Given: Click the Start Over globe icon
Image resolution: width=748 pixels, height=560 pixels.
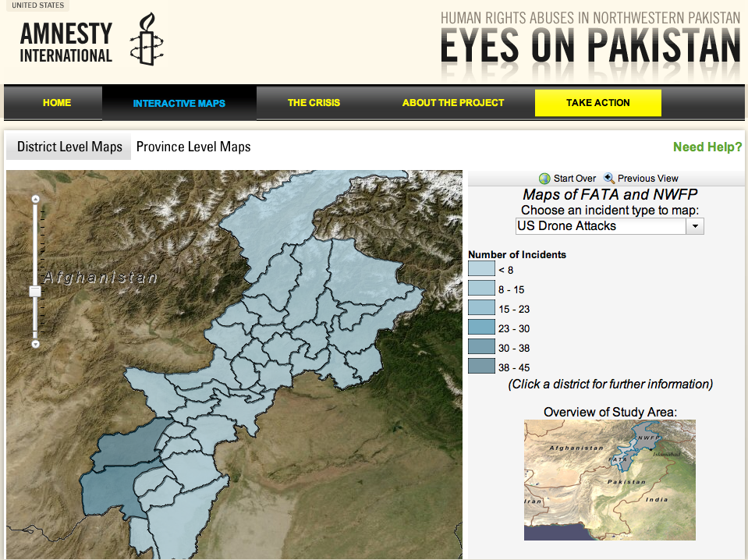Looking at the screenshot, I should [x=544, y=179].
